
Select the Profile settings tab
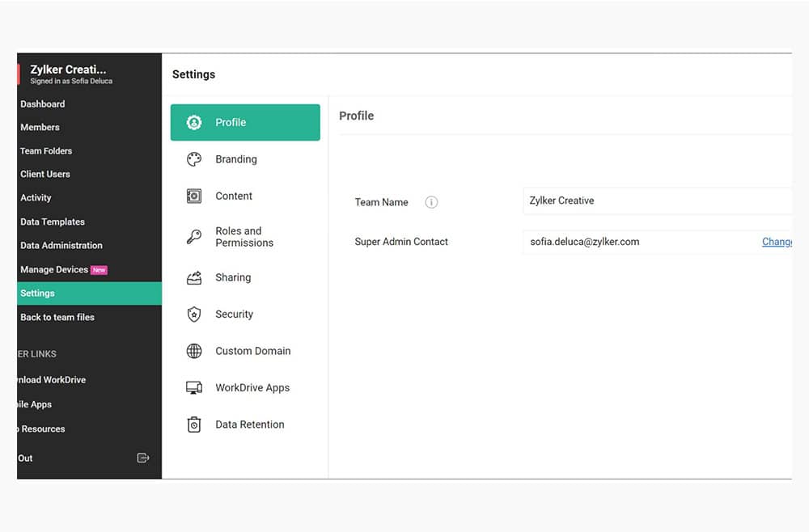245,123
